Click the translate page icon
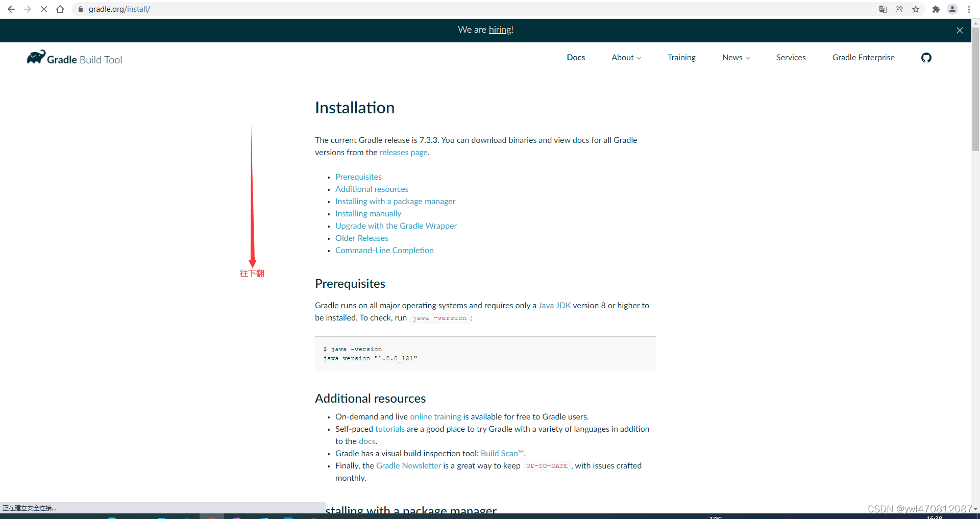980x519 pixels. coord(883,9)
